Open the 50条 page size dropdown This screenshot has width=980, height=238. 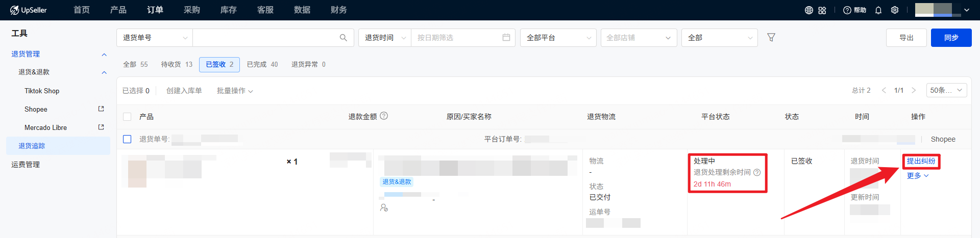pyautogui.click(x=946, y=90)
